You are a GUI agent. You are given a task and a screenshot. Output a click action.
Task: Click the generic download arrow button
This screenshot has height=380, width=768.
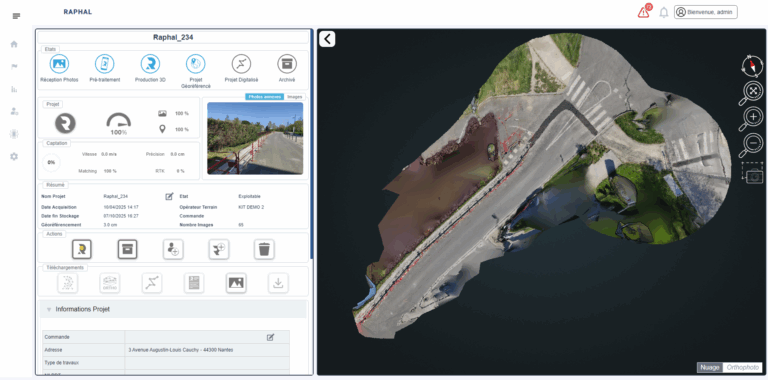click(x=278, y=283)
